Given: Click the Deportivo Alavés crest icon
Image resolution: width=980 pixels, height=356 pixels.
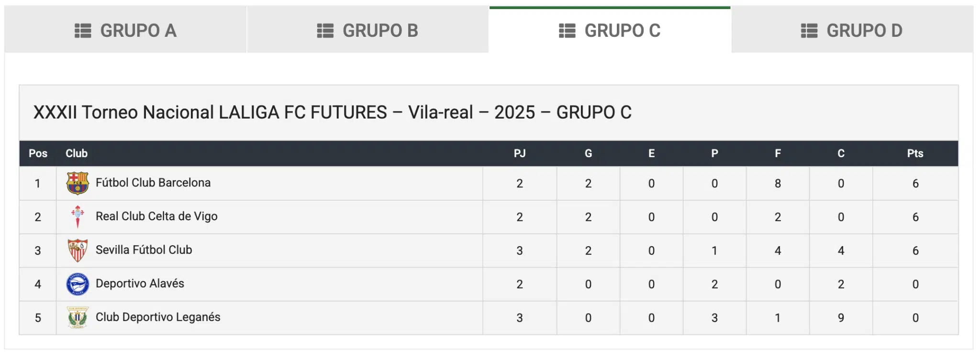Looking at the screenshot, I should coord(78,284).
